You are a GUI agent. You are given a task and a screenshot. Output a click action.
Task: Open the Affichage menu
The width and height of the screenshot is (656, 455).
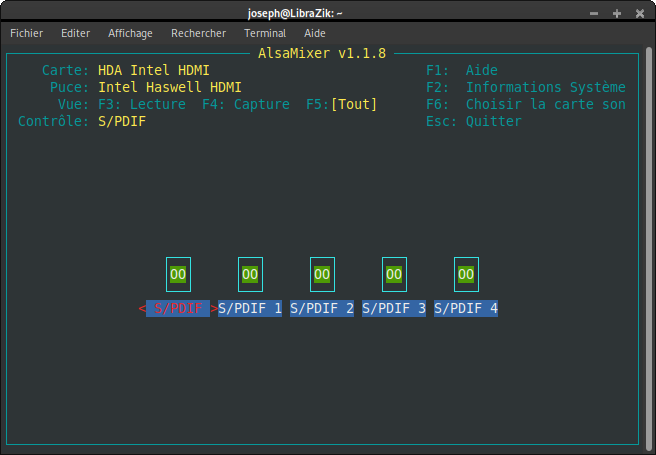(x=130, y=33)
